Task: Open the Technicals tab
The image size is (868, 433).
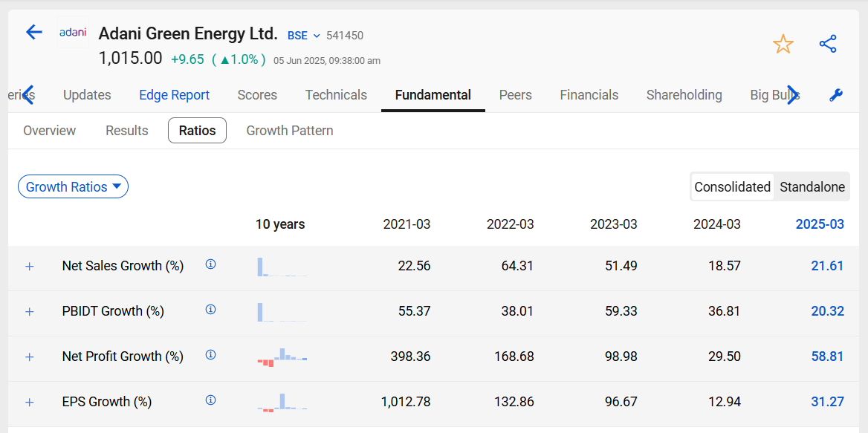Action: [x=336, y=95]
